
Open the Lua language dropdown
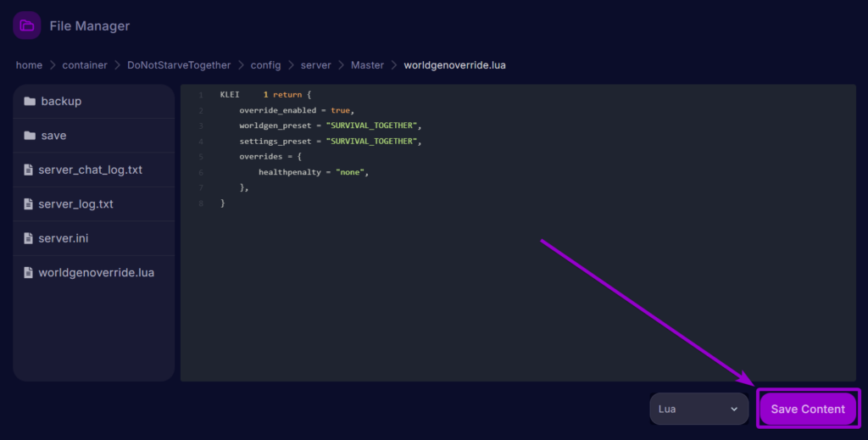(x=698, y=409)
